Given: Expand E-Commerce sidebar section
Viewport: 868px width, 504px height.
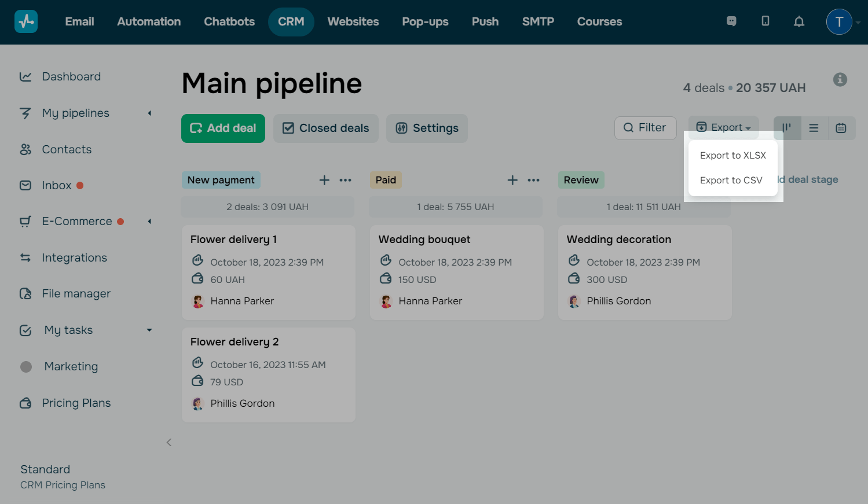Looking at the screenshot, I should click(149, 222).
